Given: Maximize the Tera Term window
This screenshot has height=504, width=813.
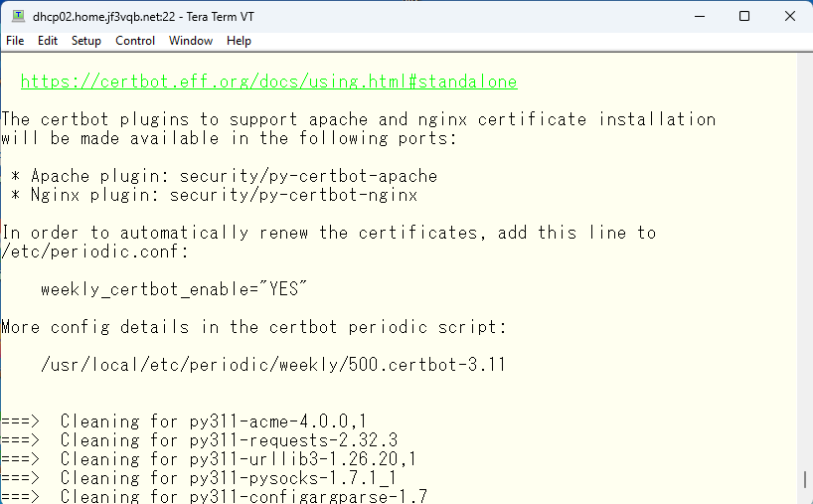Looking at the screenshot, I should 744,16.
